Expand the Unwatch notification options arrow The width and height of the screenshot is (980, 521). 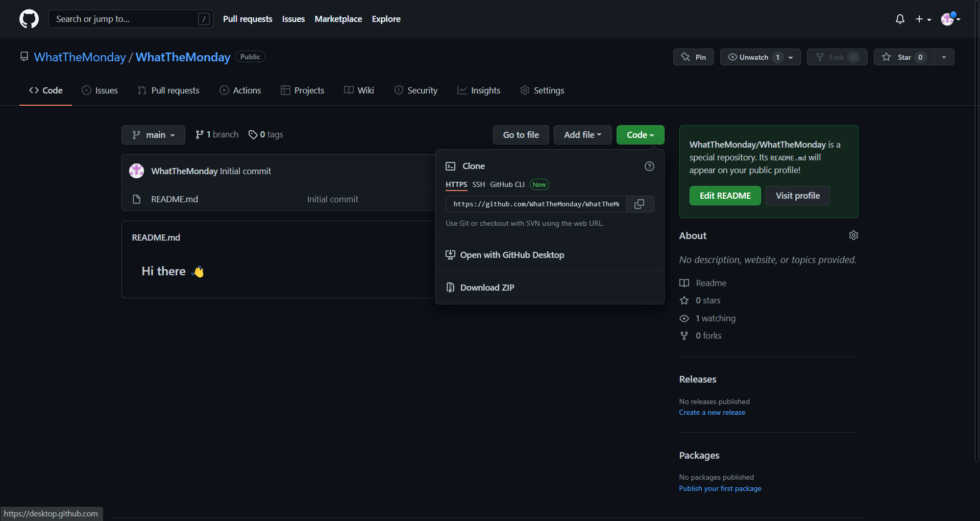791,57
